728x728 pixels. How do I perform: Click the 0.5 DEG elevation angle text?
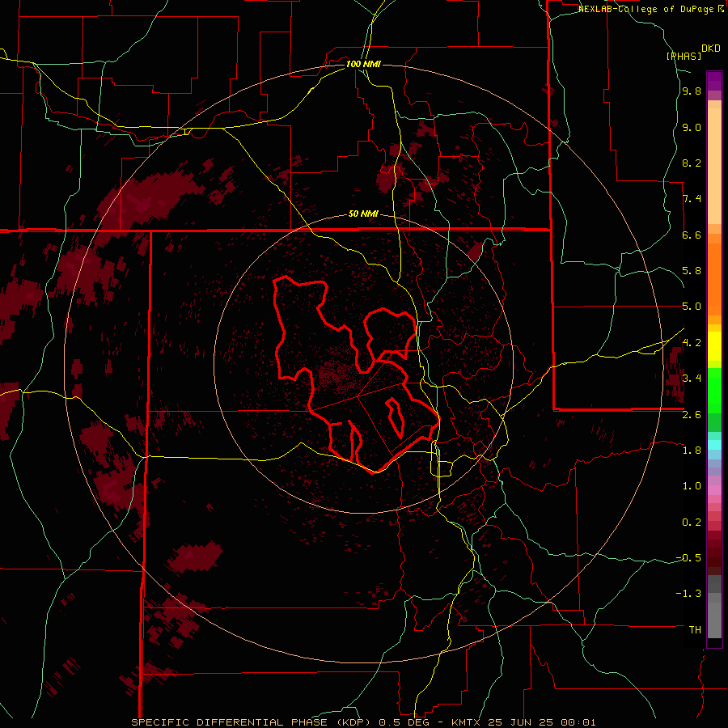click(x=406, y=722)
